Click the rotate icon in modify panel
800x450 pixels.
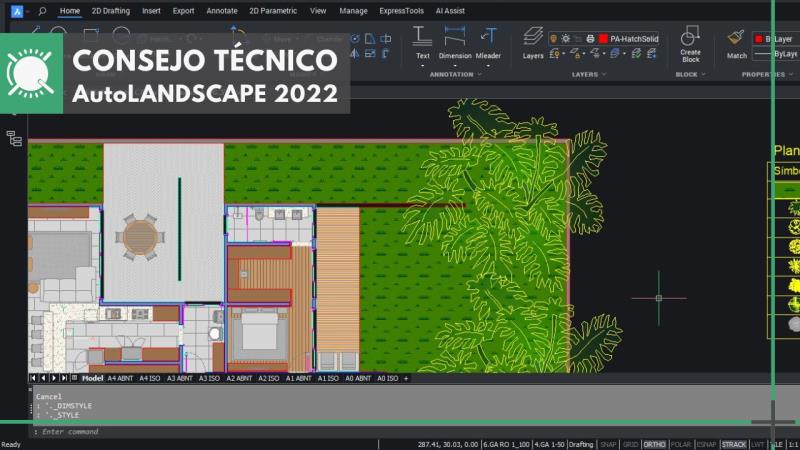pos(355,39)
